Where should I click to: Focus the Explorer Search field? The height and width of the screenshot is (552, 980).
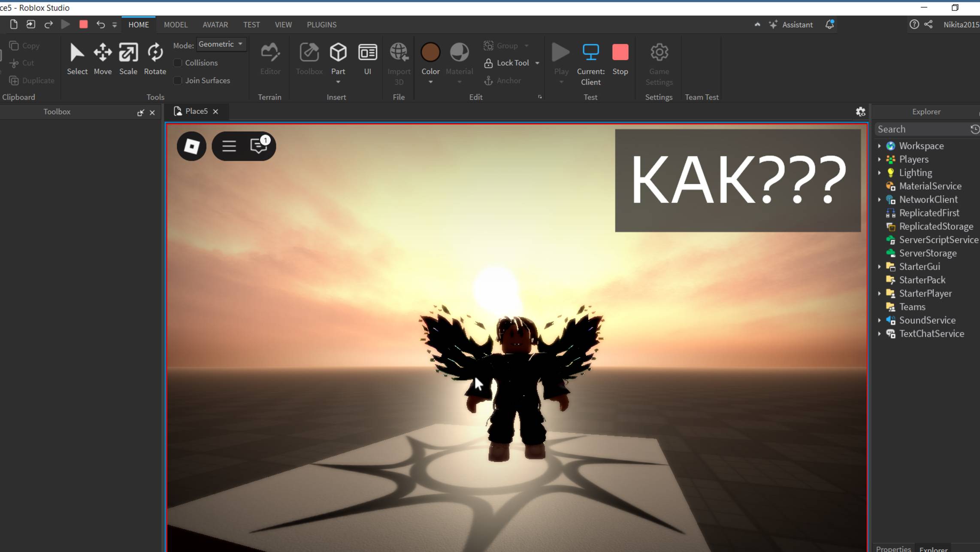[923, 129]
